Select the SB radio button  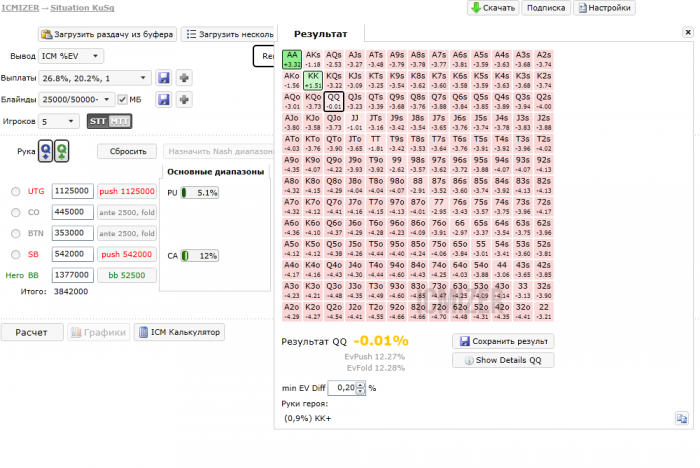click(16, 255)
